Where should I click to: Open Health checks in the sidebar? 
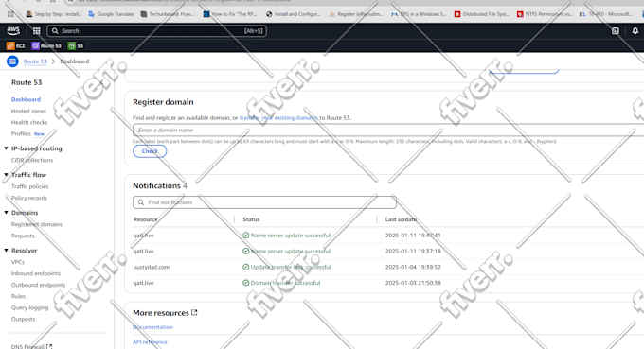coord(29,123)
